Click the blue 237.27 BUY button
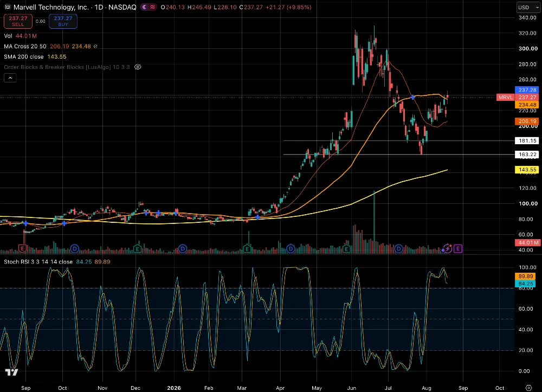 pyautogui.click(x=63, y=21)
